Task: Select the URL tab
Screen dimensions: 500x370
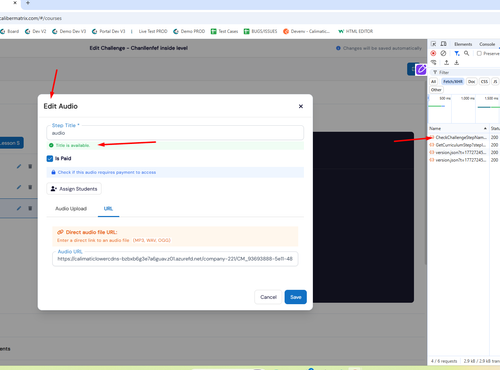Action: pyautogui.click(x=108, y=209)
